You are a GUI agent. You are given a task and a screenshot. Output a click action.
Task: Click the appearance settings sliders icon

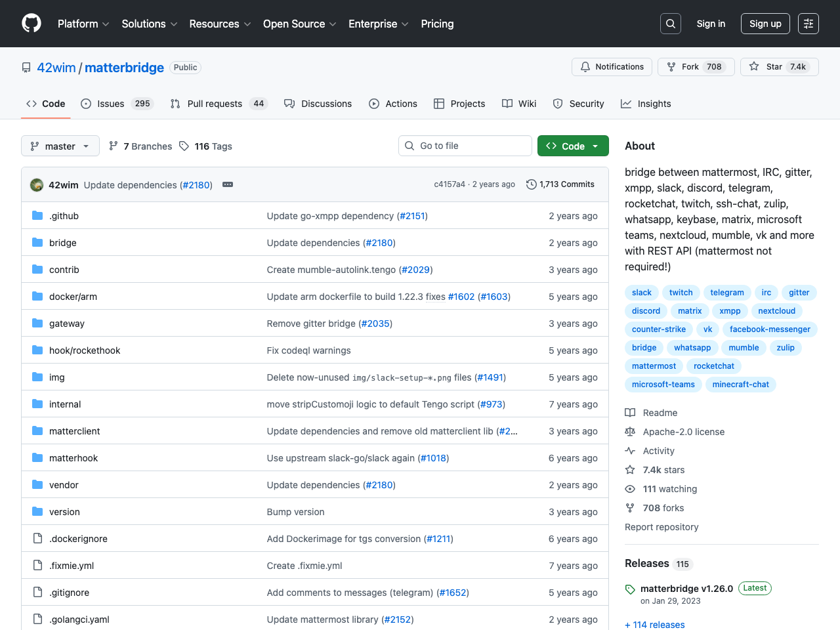point(808,24)
